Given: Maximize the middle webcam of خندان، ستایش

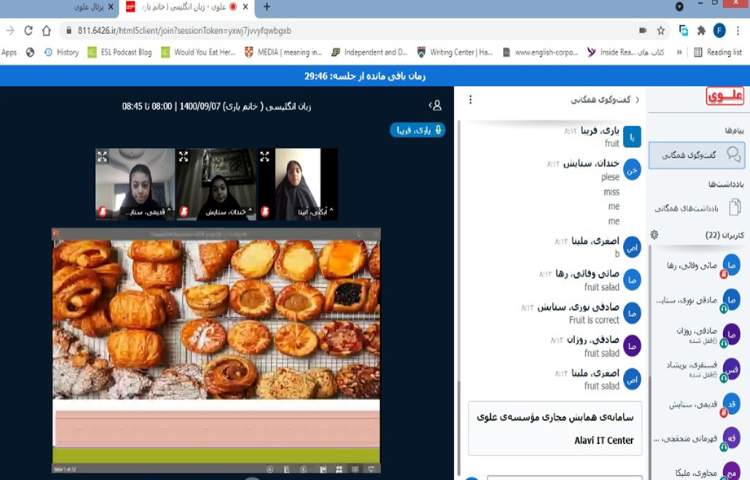Looking at the screenshot, I should pyautogui.click(x=183, y=156).
